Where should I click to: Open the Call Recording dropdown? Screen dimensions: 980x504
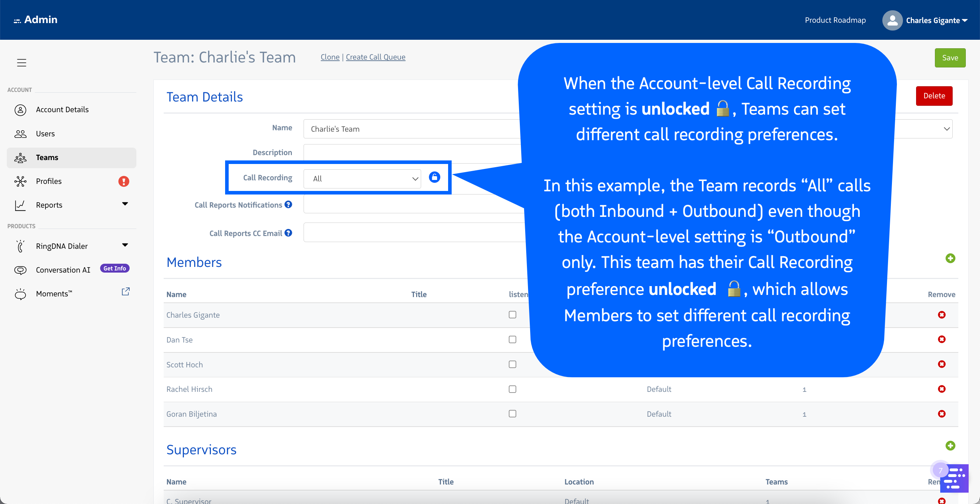point(362,179)
